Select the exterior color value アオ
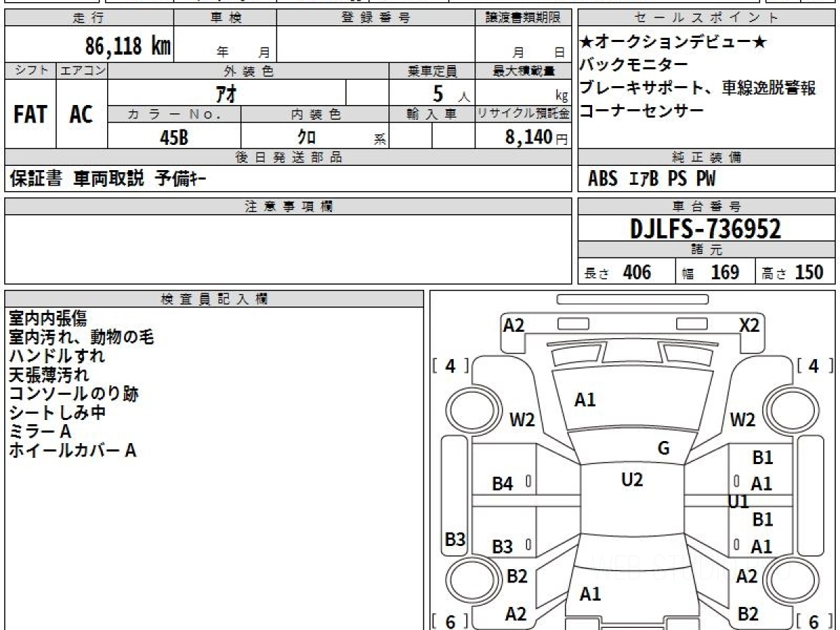This screenshot has height=630, width=840. point(226,92)
